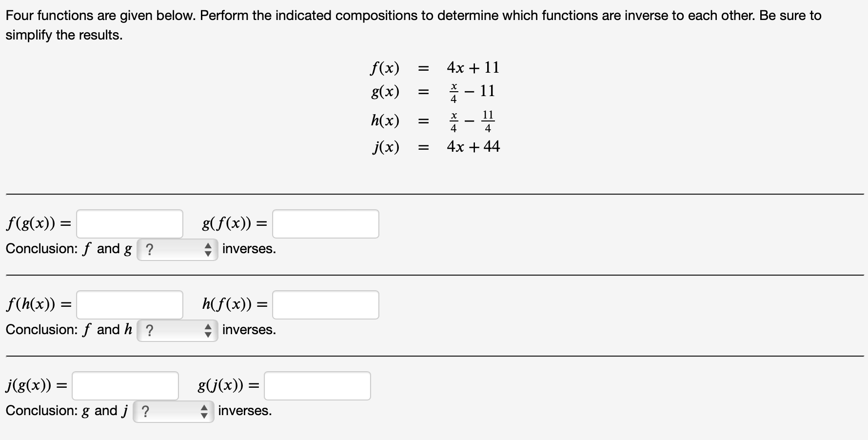
Task: Select the question mark in the third conclusion box
Action: (145, 412)
